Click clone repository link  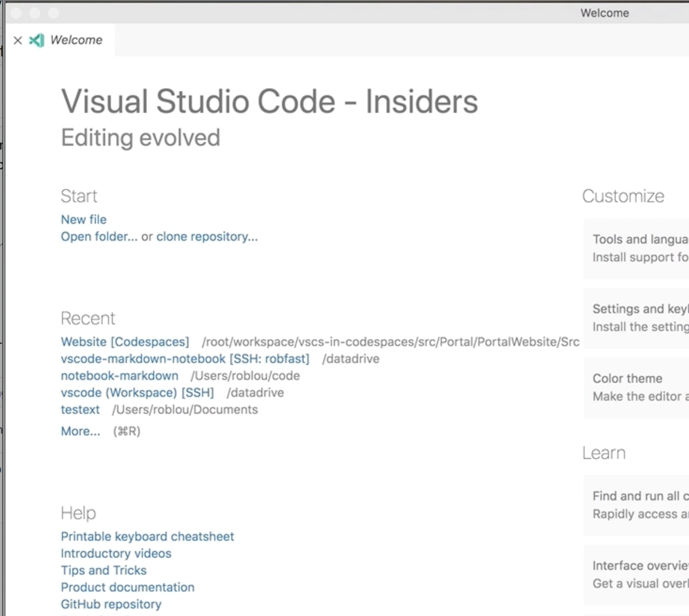pyautogui.click(x=207, y=237)
